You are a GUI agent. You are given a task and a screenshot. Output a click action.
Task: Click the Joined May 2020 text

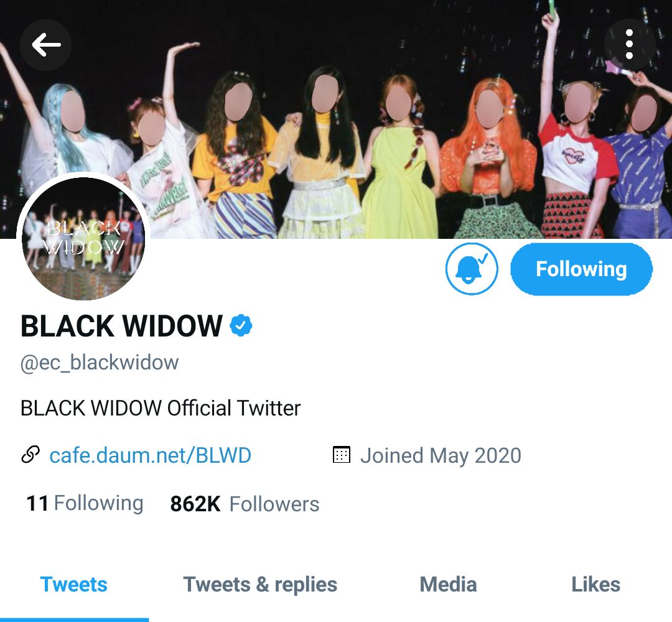point(441,456)
